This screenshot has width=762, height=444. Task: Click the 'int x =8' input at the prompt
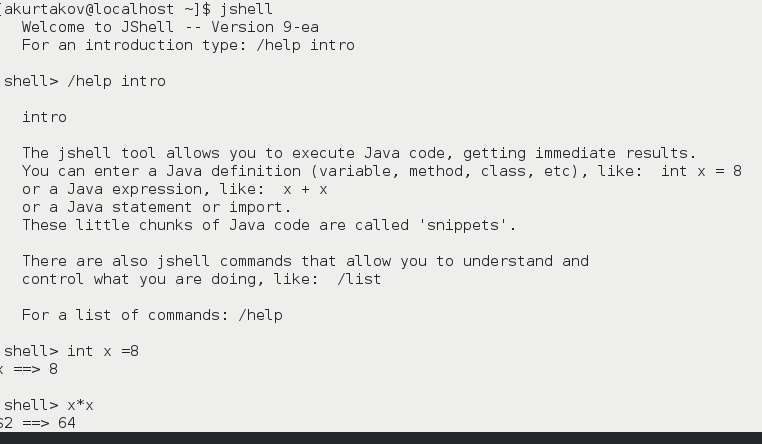[x=103, y=351]
